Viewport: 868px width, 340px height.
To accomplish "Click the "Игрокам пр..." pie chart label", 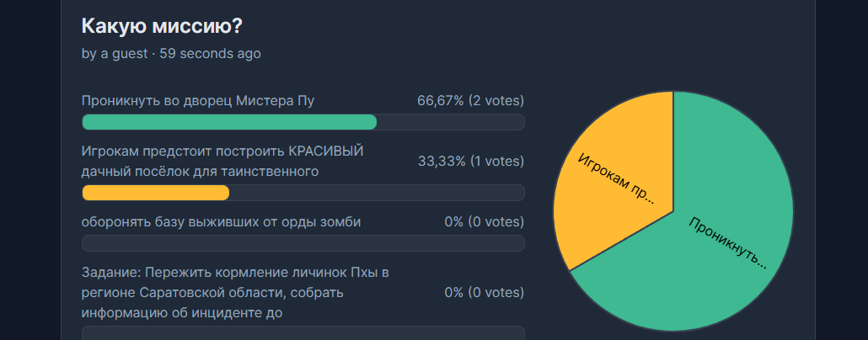I will (x=617, y=179).
